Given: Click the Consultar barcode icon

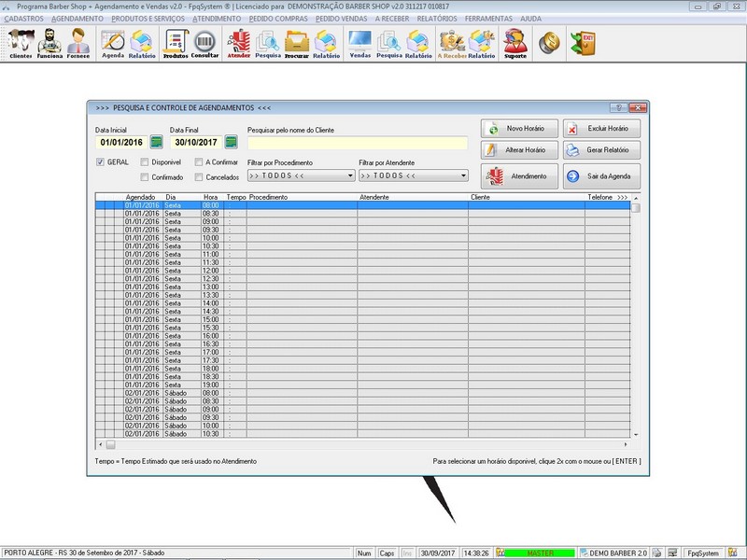Looking at the screenshot, I should (204, 43).
